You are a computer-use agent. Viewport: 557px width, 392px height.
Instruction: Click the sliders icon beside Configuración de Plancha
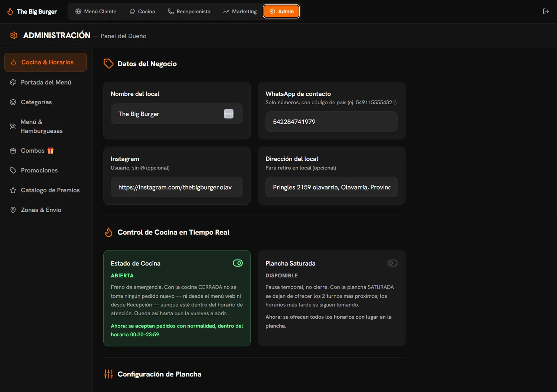click(108, 374)
